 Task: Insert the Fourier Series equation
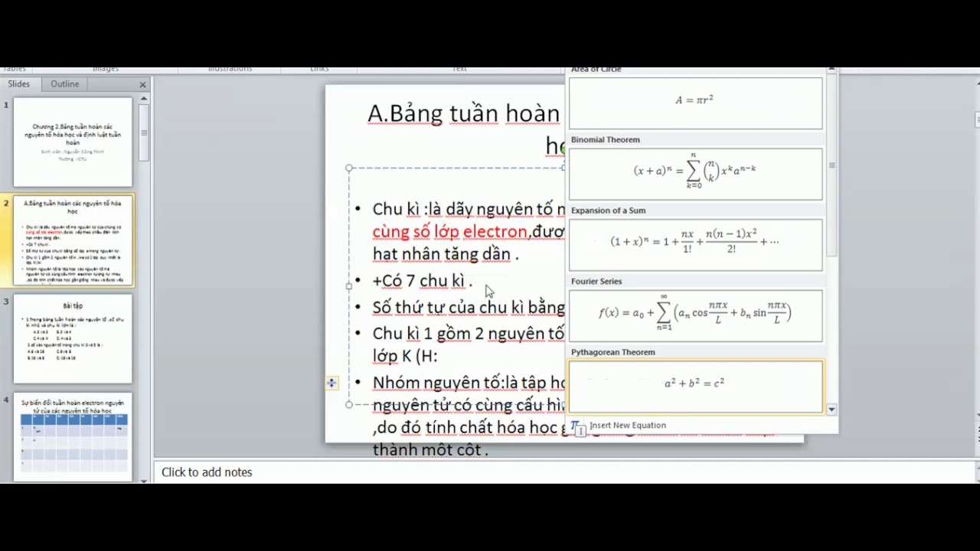point(695,315)
